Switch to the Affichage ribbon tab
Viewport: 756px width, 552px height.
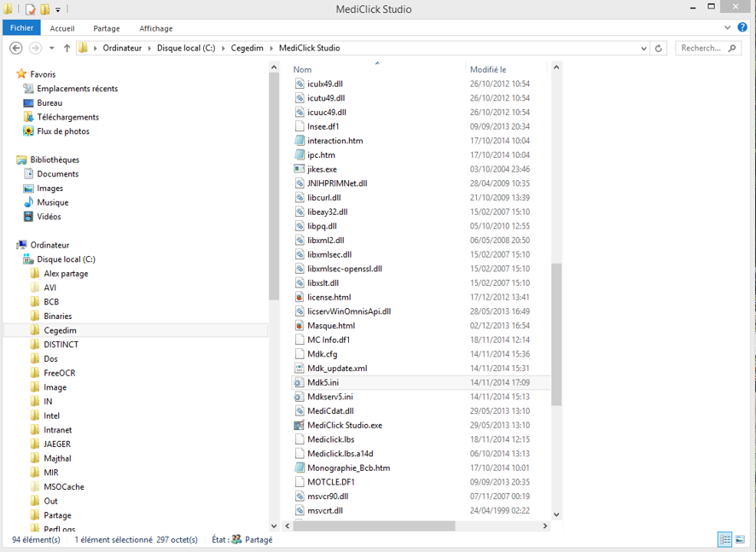(155, 28)
